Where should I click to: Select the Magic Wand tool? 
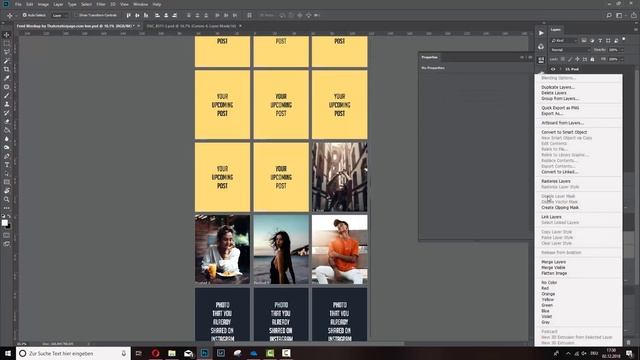pos(7,60)
